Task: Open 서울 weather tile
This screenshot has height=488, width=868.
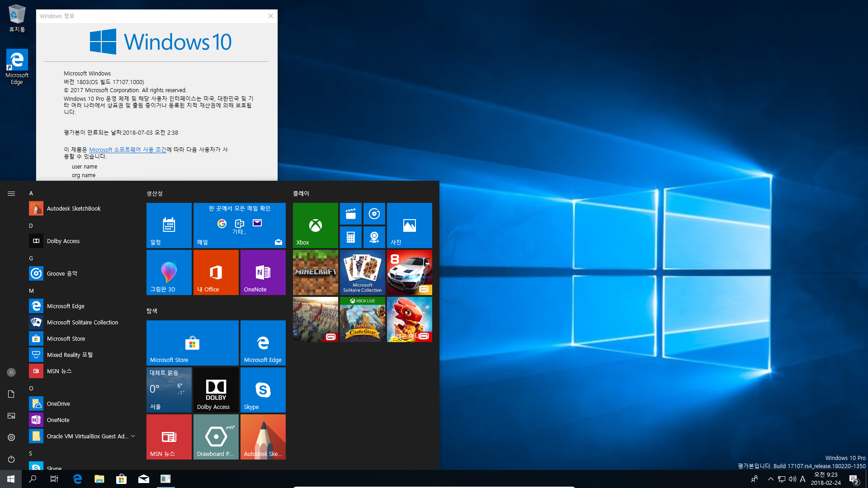Action: (169, 389)
